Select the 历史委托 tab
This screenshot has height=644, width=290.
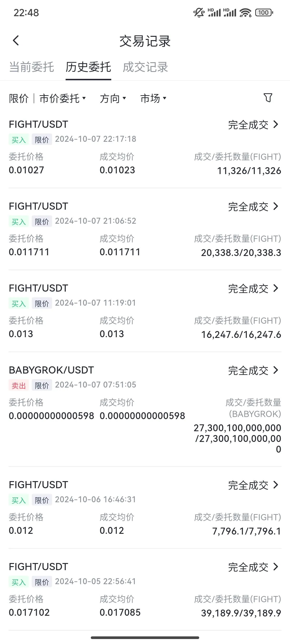point(88,67)
